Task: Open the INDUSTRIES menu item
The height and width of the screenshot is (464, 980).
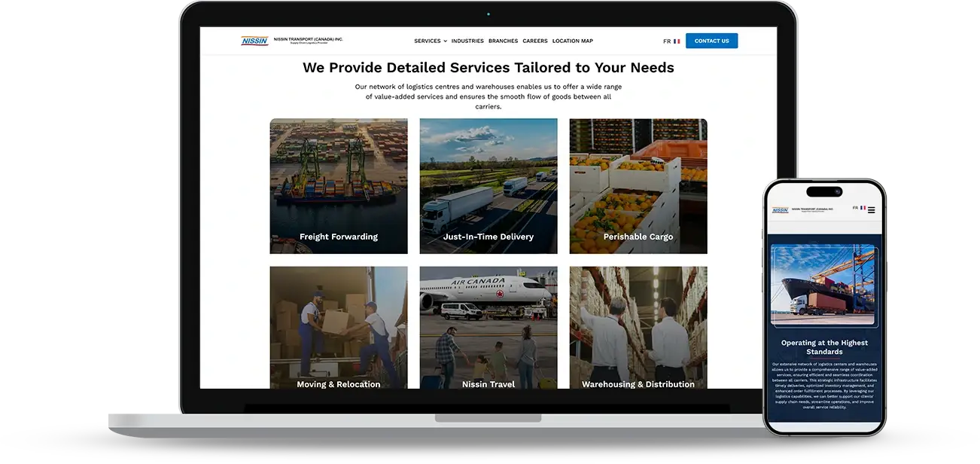Action: tap(468, 41)
